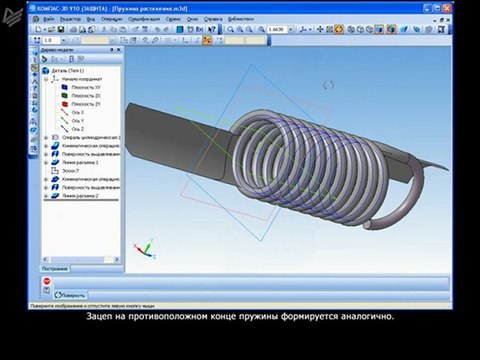Image resolution: width=480 pixels, height=360 pixels.
Task: Switch to hidden lines removed display
Action: 360,30
